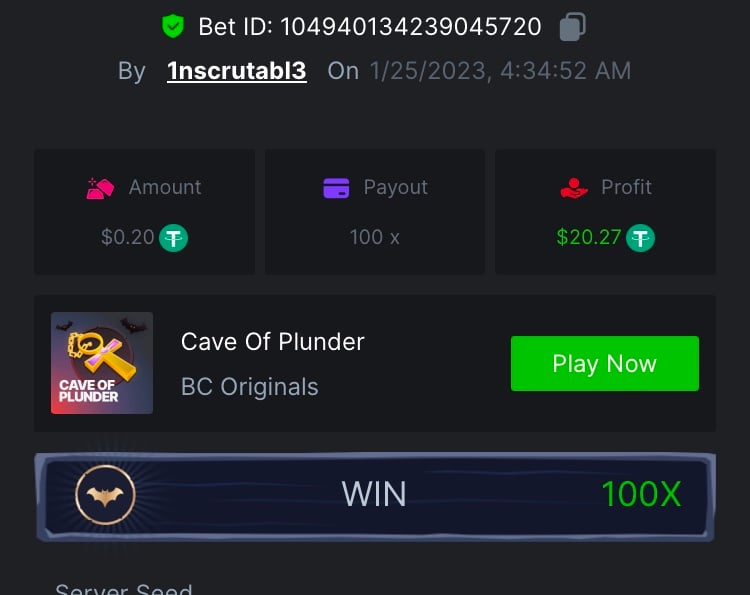Click the BC Originals provider label

(250, 386)
